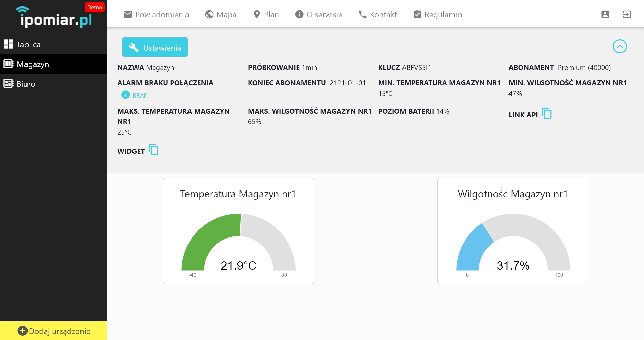Open the user account profile icon

tap(605, 14)
